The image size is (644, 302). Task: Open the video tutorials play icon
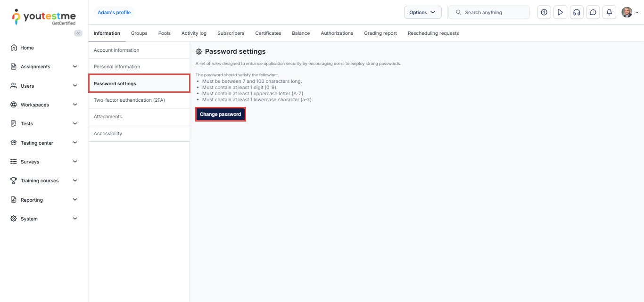[560, 12]
